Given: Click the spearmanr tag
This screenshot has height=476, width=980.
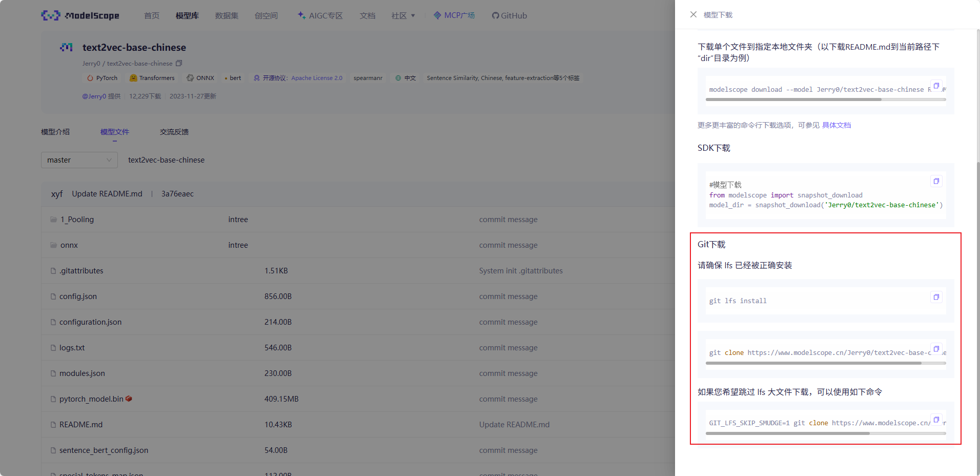Looking at the screenshot, I should click(x=368, y=78).
